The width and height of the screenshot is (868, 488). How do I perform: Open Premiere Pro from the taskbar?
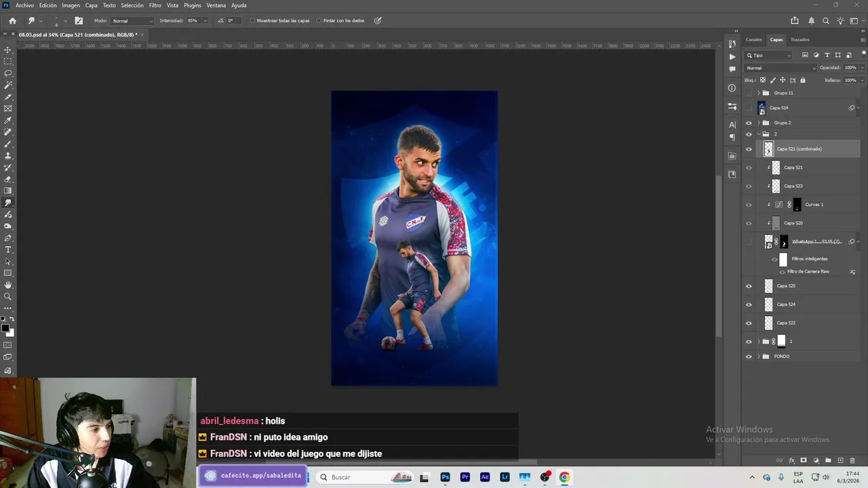[x=465, y=477]
